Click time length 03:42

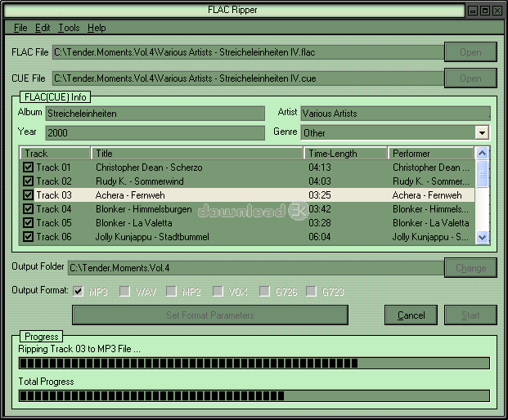coord(320,209)
